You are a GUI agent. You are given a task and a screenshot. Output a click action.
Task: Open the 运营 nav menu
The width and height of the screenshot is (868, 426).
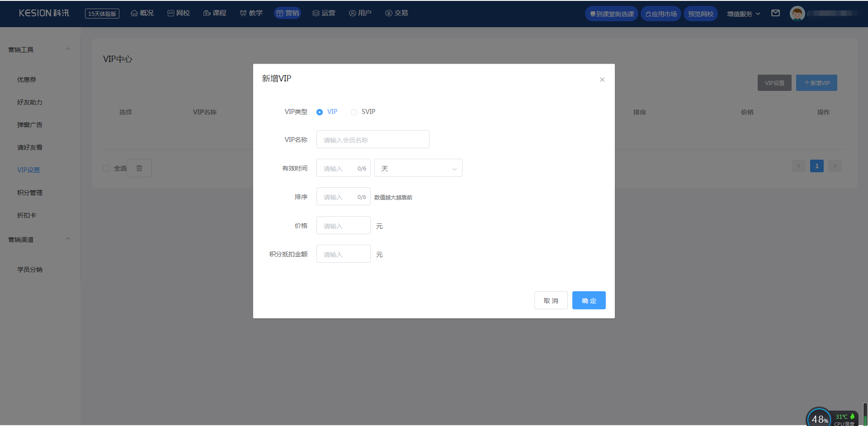tap(324, 13)
